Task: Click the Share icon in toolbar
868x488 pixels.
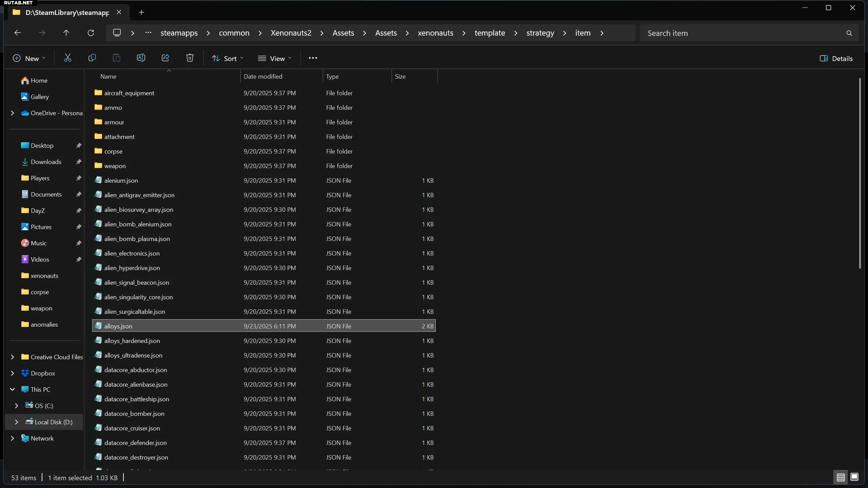Action: tap(165, 58)
